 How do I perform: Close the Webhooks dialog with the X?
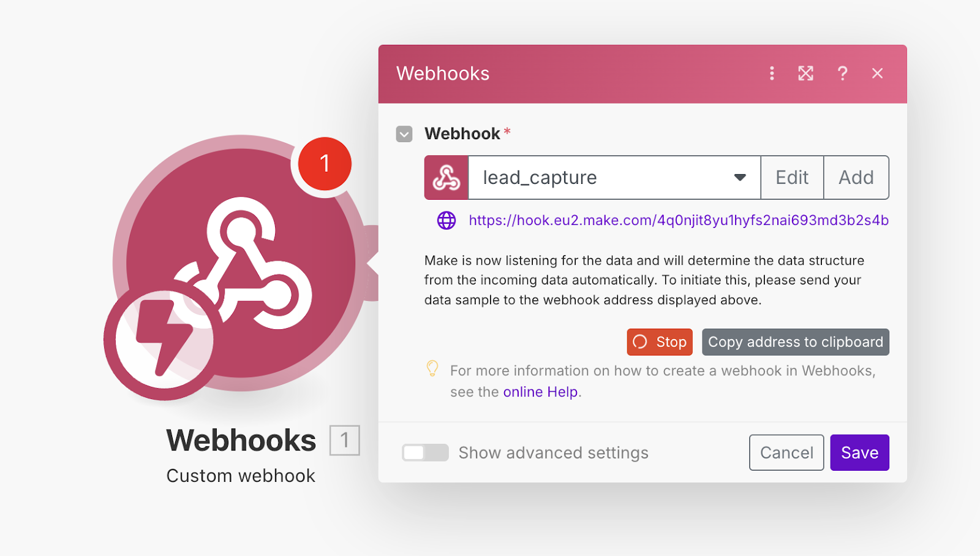pyautogui.click(x=878, y=74)
